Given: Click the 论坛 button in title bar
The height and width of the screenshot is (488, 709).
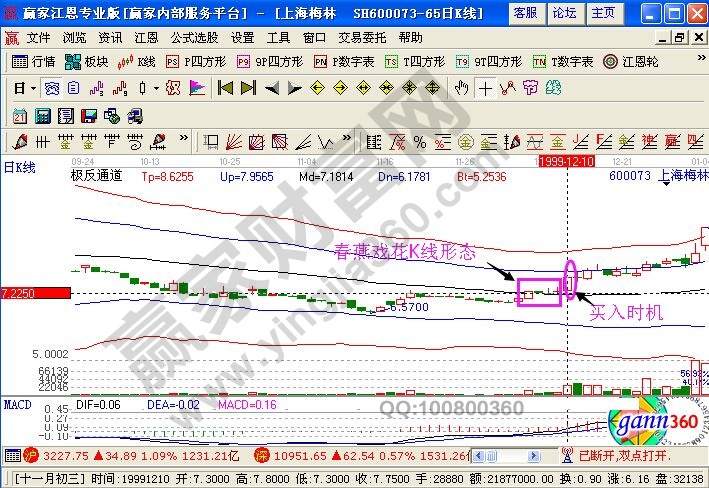Looking at the screenshot, I should click(x=565, y=14).
